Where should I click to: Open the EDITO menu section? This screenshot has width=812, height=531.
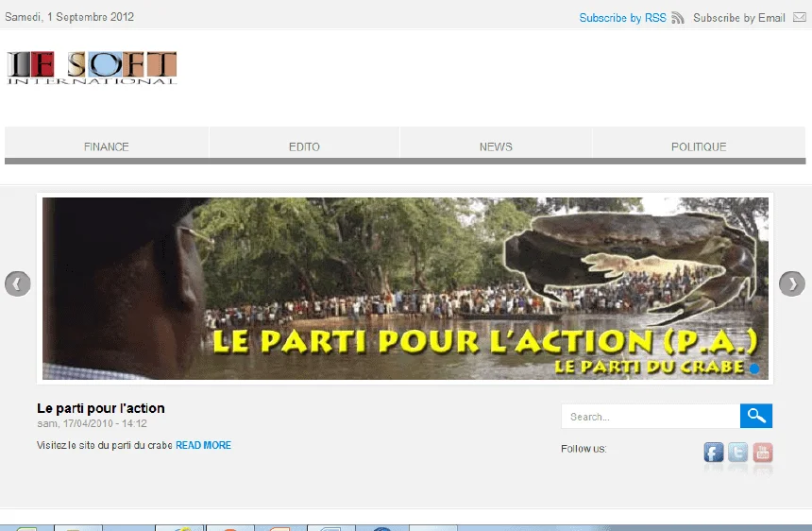click(x=304, y=146)
